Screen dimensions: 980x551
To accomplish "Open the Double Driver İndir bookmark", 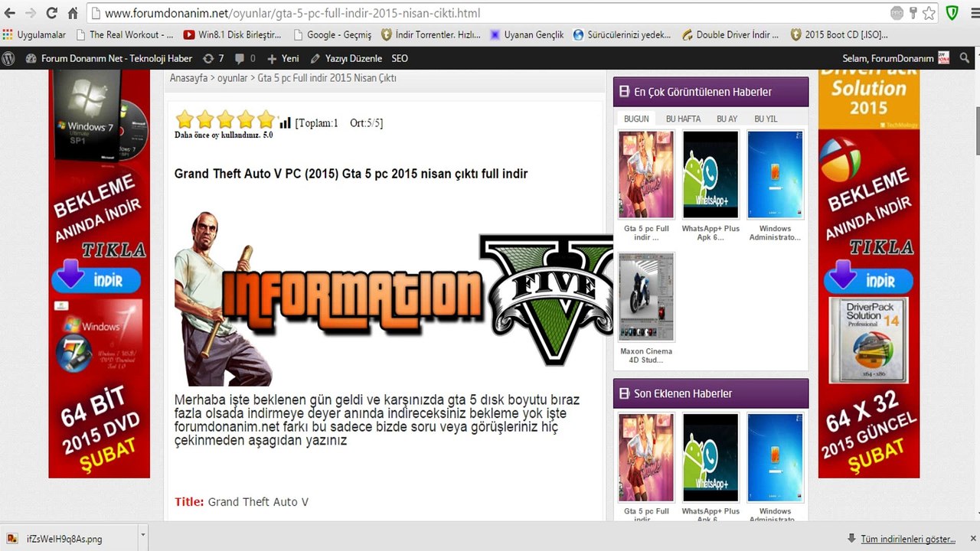I will tap(731, 34).
